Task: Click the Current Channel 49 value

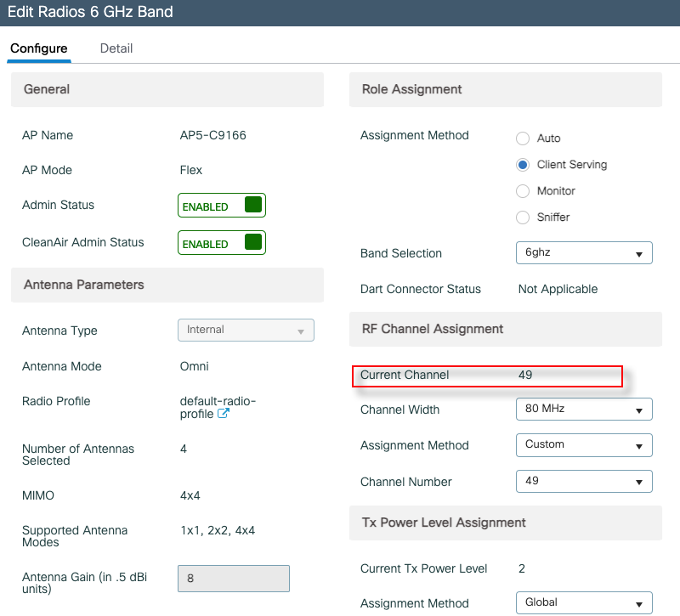Action: pyautogui.click(x=525, y=375)
